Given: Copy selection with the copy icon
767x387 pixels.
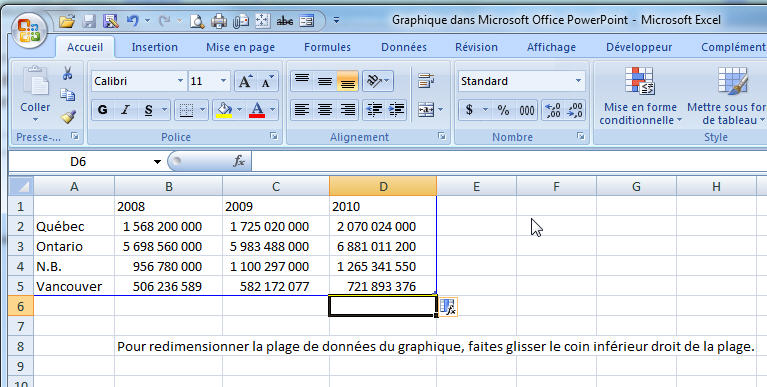Looking at the screenshot, I should point(68,95).
